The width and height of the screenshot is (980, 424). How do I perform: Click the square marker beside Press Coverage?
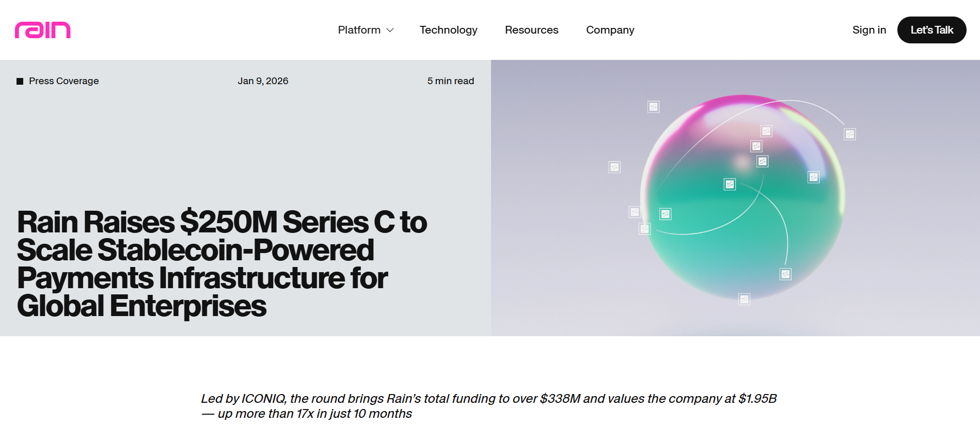click(20, 81)
